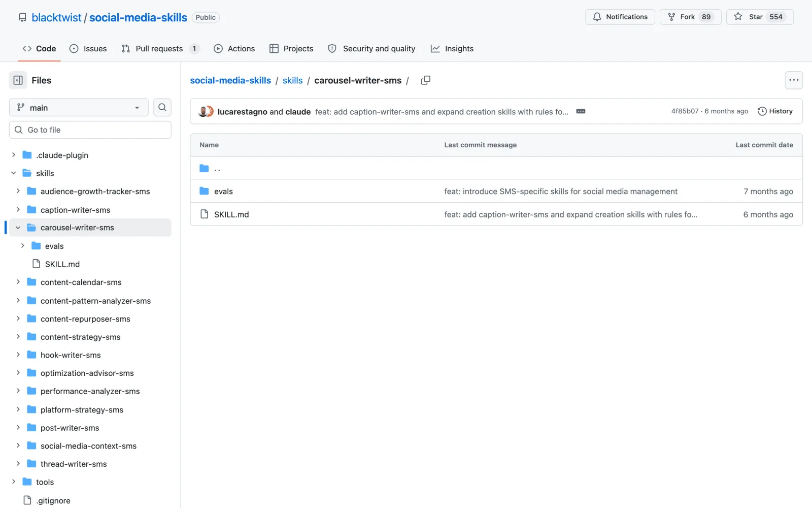Click .claude-plugin folder icon in sidebar

(27, 155)
